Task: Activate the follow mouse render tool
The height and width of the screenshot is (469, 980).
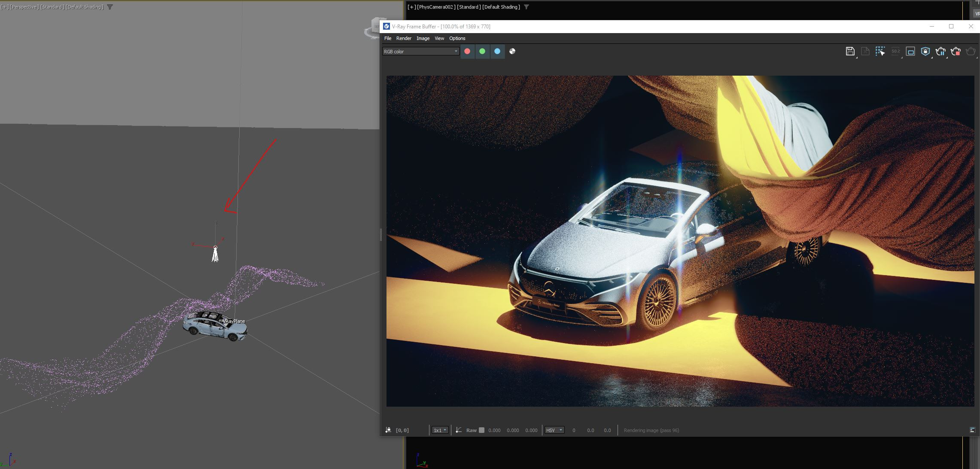Action: (880, 52)
